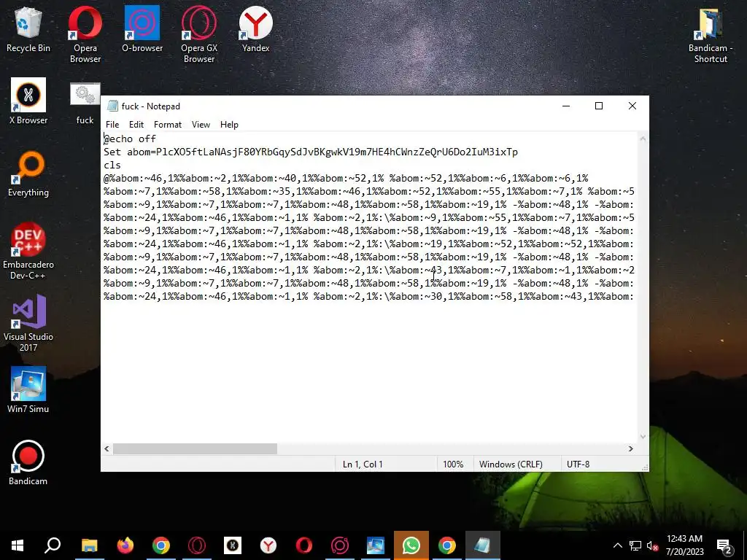The image size is (747, 560).
Task: Switch to Notepad taskbar button
Action: [x=483, y=545]
